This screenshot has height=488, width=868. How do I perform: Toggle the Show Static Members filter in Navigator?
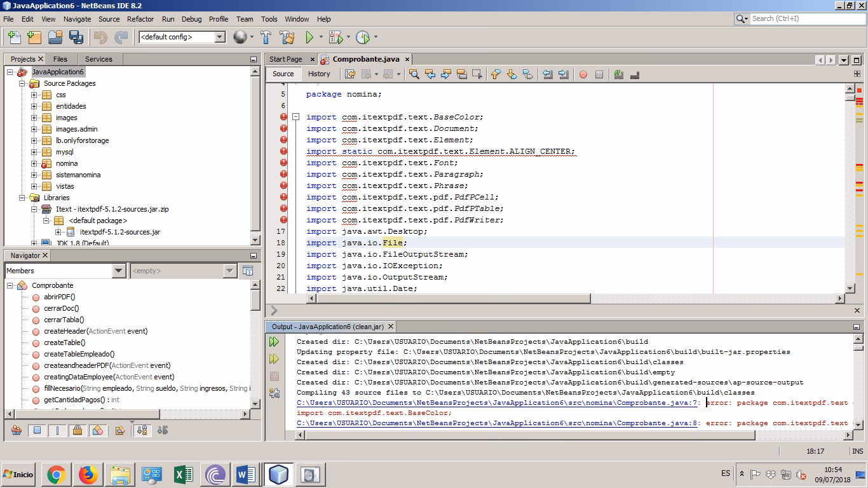pos(57,431)
